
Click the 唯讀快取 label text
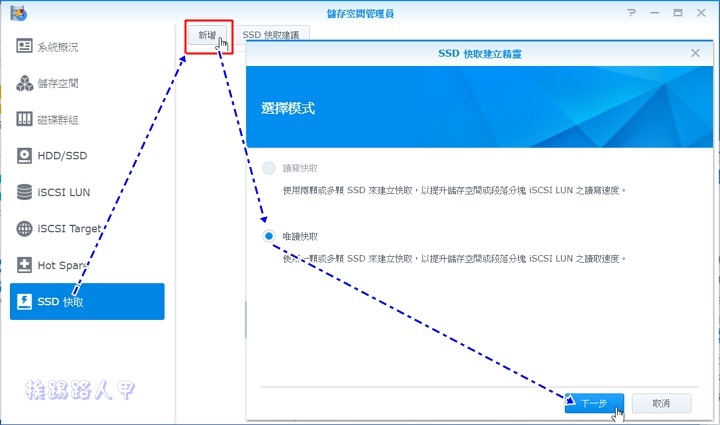click(x=300, y=236)
